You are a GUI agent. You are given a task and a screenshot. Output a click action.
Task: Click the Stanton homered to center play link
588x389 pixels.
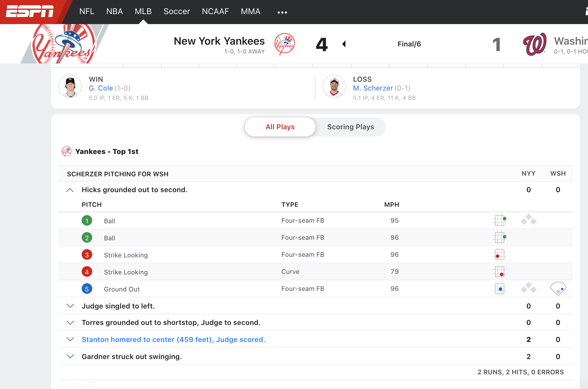pos(173,339)
